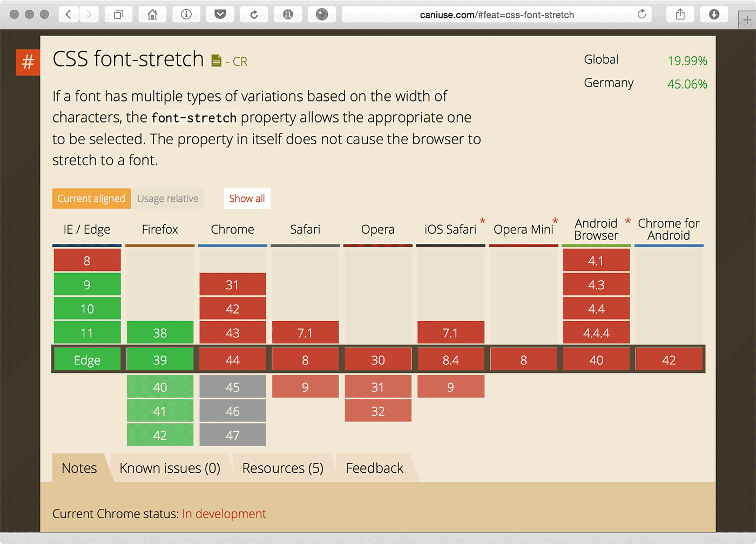Switch to Resources (5) tab
This screenshot has height=544, width=756.
pos(283,468)
